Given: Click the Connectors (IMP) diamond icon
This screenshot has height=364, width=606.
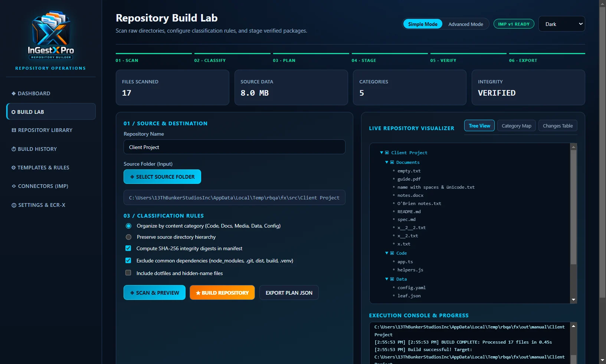Looking at the screenshot, I should tap(14, 186).
